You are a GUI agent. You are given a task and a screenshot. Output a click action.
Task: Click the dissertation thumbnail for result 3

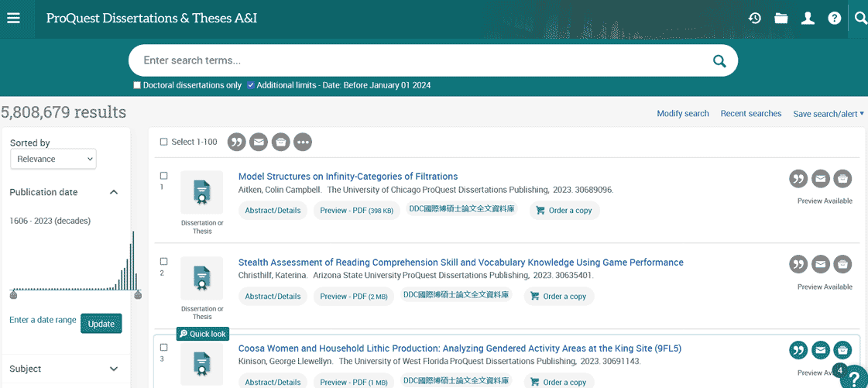202,364
